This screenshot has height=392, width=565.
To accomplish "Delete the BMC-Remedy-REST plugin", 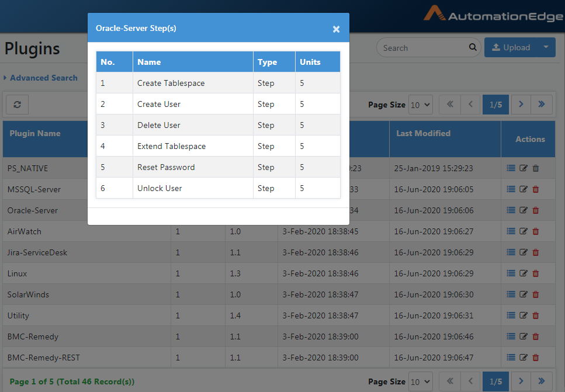I will pos(536,358).
